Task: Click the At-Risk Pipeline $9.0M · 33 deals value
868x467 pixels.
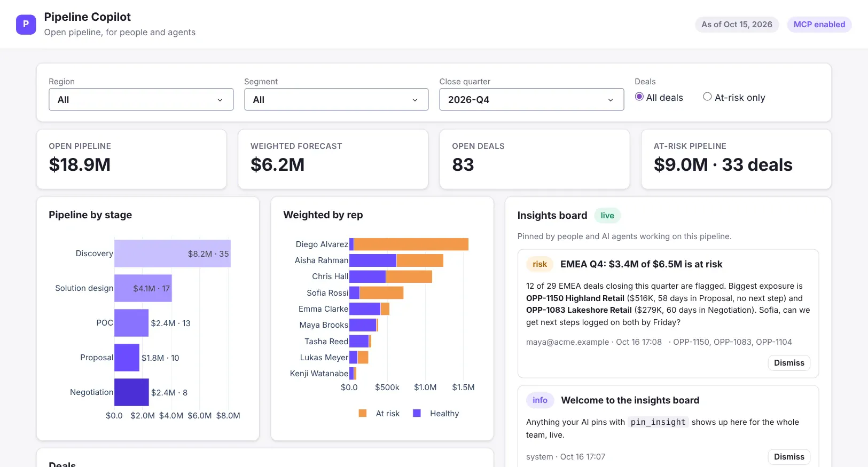Action: [x=723, y=165]
